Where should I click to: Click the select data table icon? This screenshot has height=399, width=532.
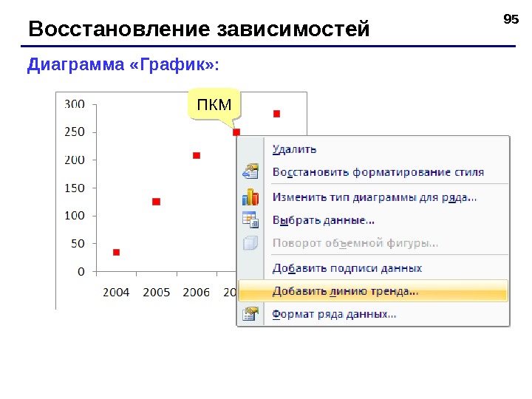(x=250, y=219)
